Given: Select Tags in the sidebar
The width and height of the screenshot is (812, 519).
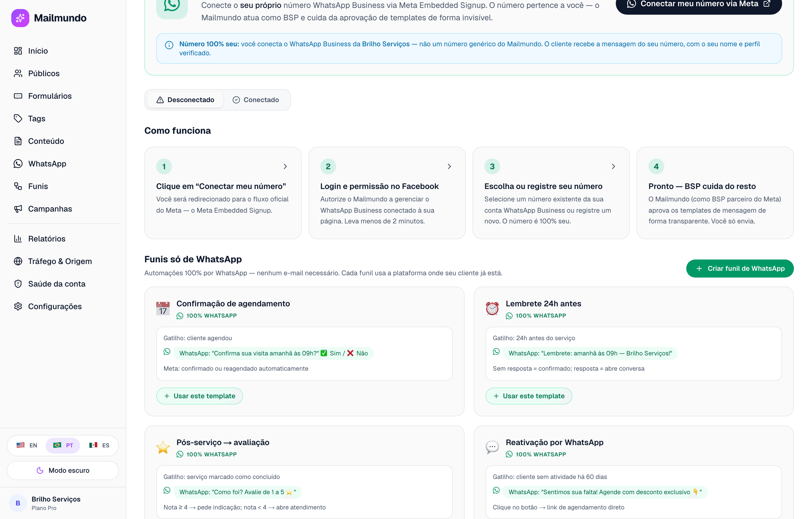Looking at the screenshot, I should (63, 118).
